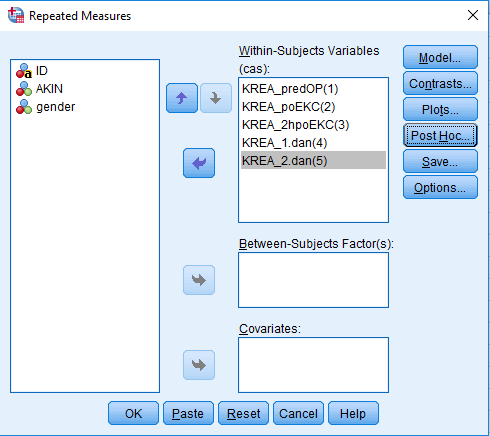Reset the dialog settings
This screenshot has height=436, width=490.
click(x=243, y=413)
